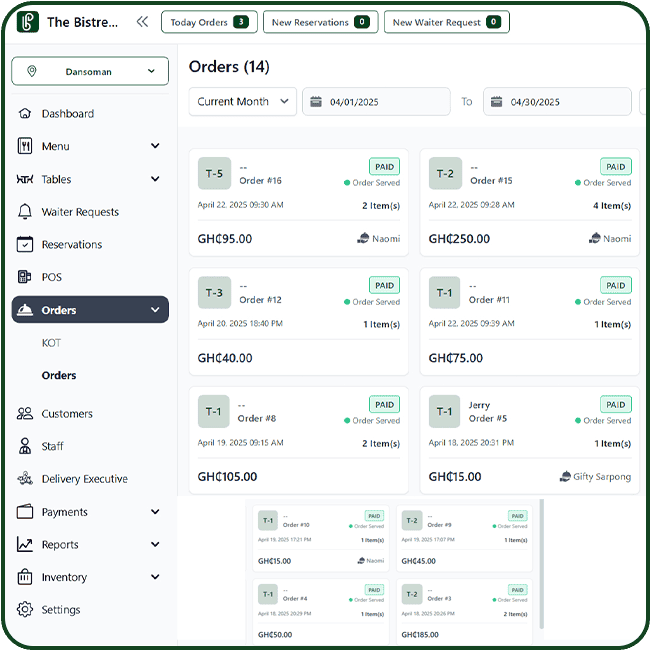Click The Bistro logo icon
Viewport: 650px width, 650px height.
(28, 22)
